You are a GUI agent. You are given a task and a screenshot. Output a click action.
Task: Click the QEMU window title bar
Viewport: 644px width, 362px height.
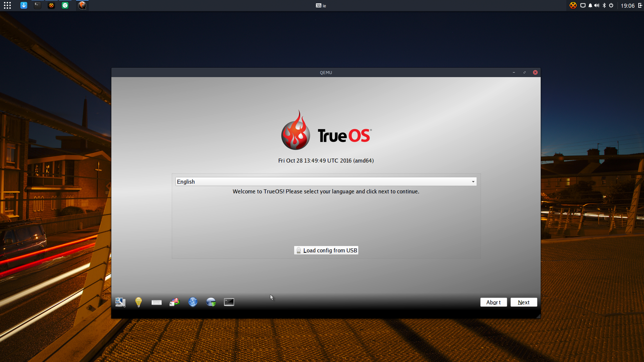pos(326,72)
